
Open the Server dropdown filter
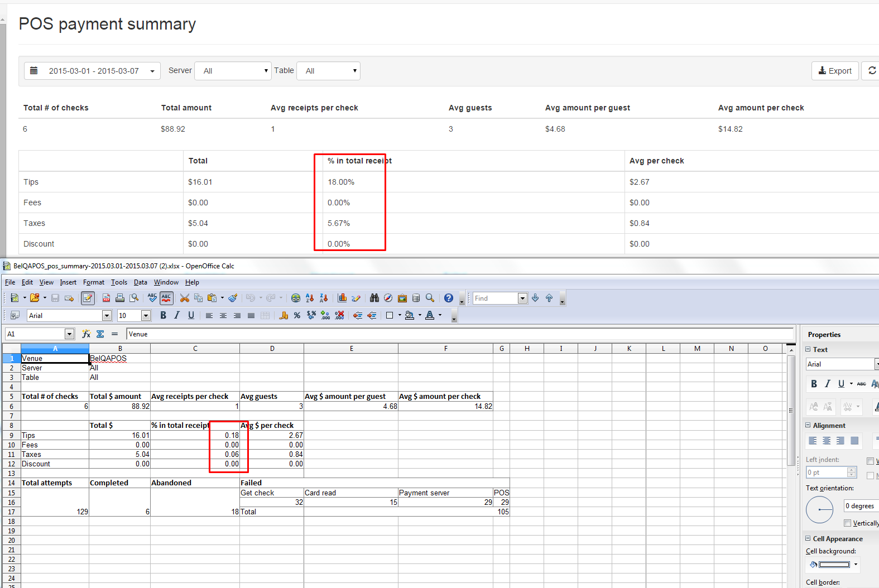coord(233,71)
